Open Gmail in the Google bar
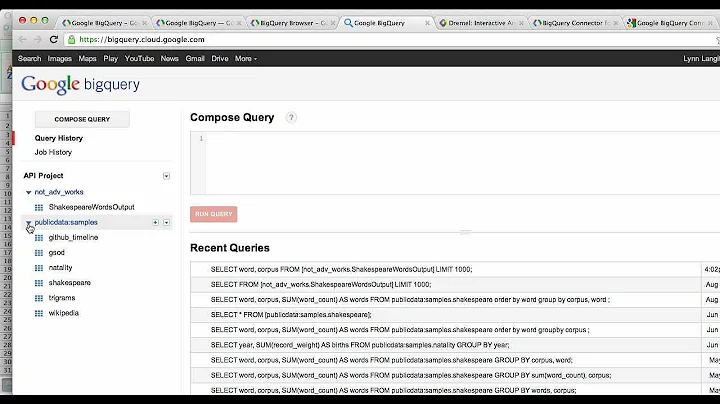The width and height of the screenshot is (720, 404). click(195, 59)
